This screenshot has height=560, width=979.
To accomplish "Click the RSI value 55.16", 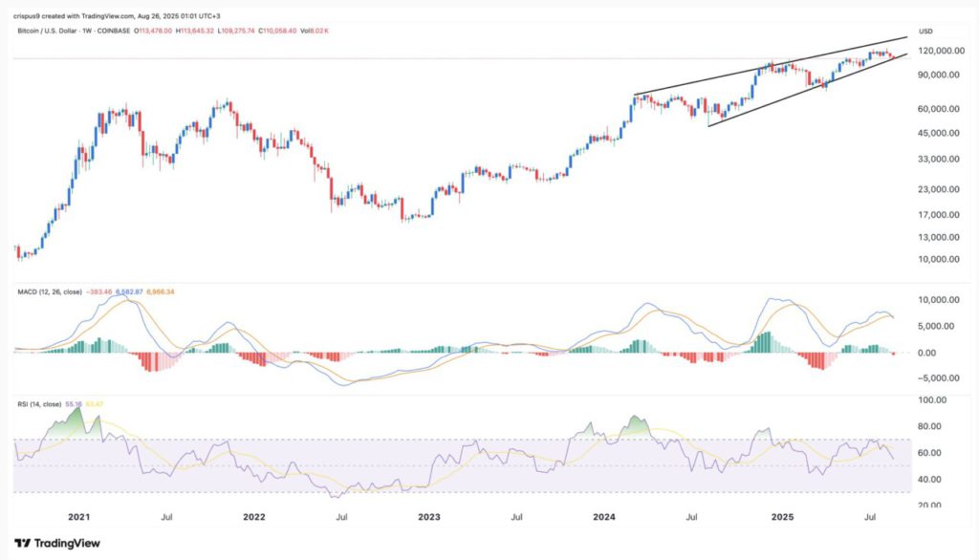I will (74, 404).
